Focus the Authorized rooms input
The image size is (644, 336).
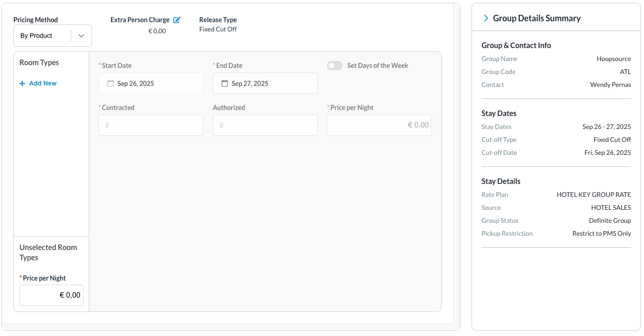265,125
